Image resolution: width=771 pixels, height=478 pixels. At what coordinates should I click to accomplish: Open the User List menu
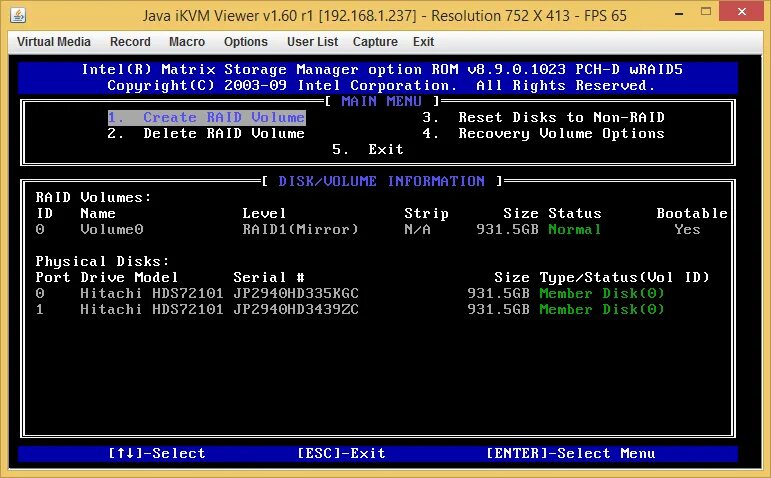point(312,42)
